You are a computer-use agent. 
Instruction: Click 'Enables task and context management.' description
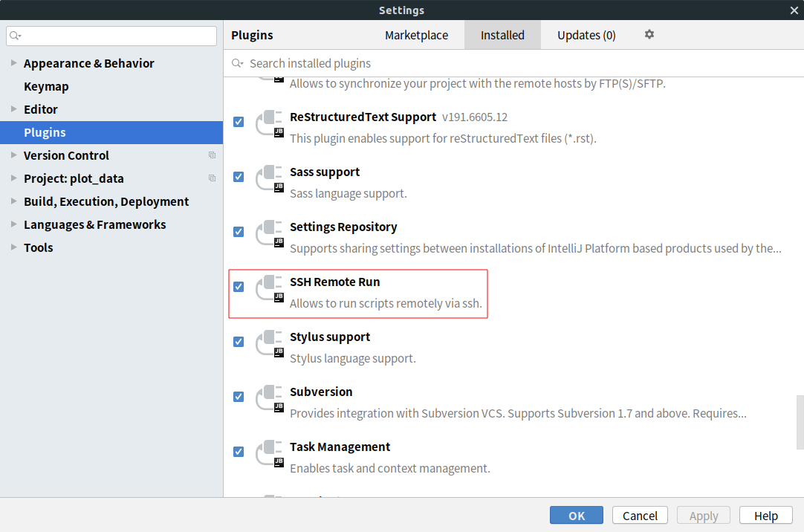(389, 468)
